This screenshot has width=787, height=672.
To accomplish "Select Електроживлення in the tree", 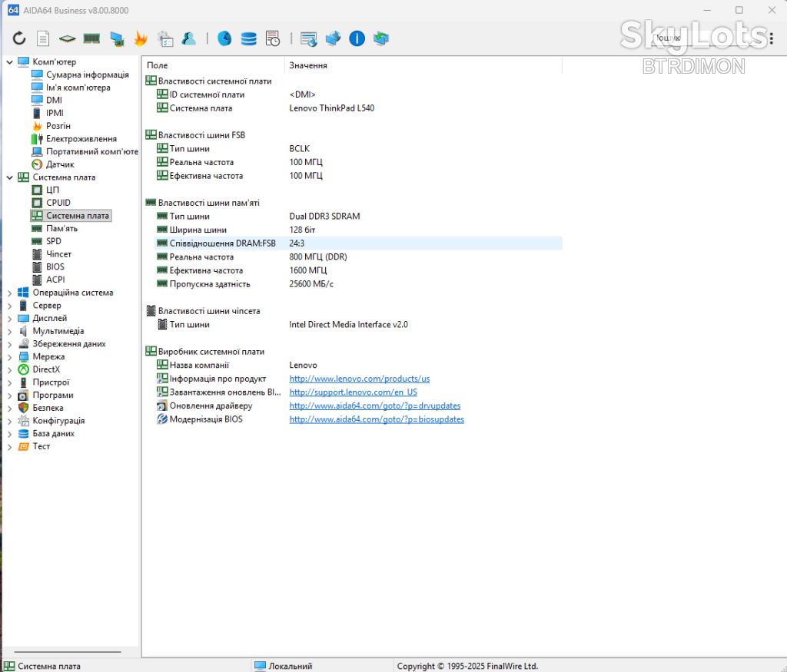I will click(81, 139).
